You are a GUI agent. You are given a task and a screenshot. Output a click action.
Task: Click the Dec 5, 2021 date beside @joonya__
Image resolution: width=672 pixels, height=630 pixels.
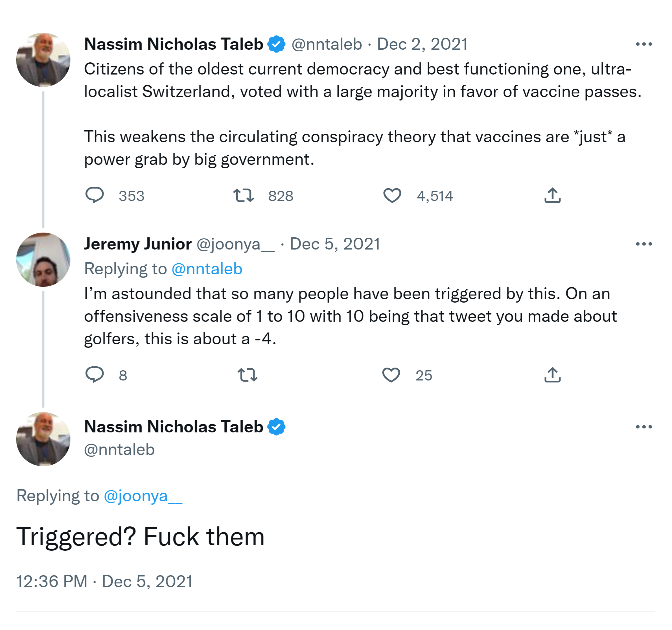pyautogui.click(x=335, y=244)
